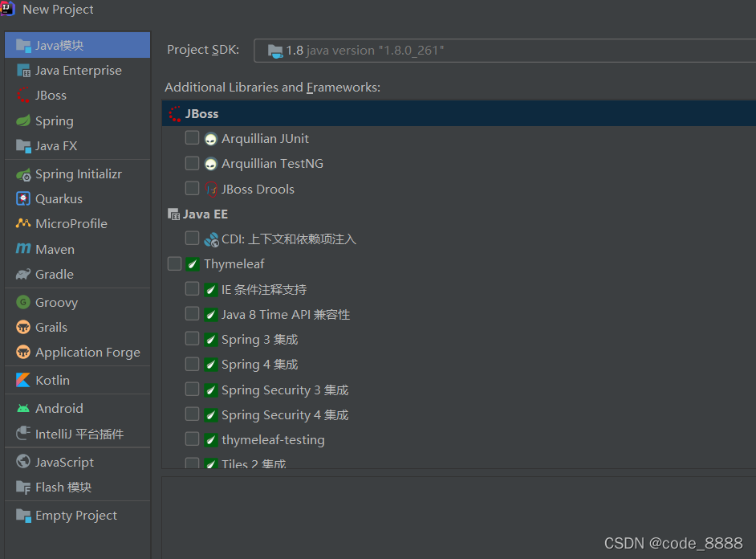Click the Java EE group icon
This screenshot has height=559, width=756.
[173, 214]
